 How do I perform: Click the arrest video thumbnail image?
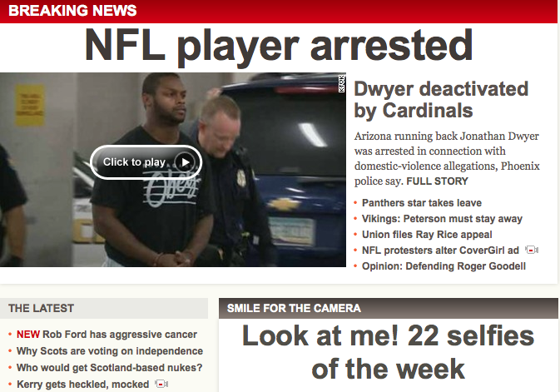(x=173, y=170)
